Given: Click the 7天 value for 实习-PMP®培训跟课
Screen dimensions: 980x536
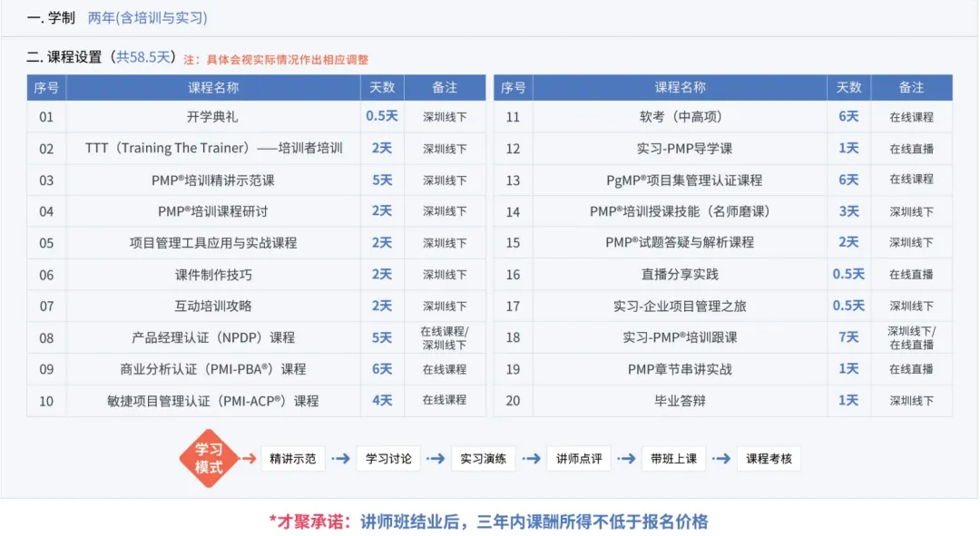Looking at the screenshot, I should (848, 337).
